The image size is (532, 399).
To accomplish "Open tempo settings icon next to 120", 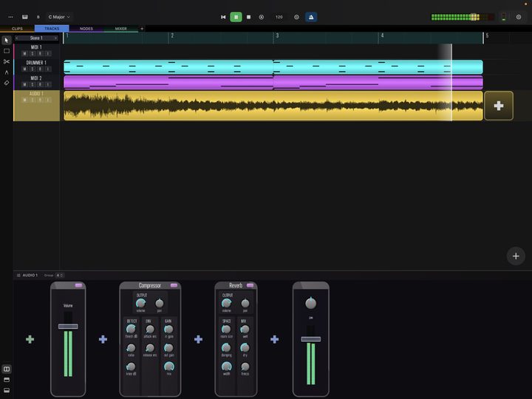I will click(296, 17).
